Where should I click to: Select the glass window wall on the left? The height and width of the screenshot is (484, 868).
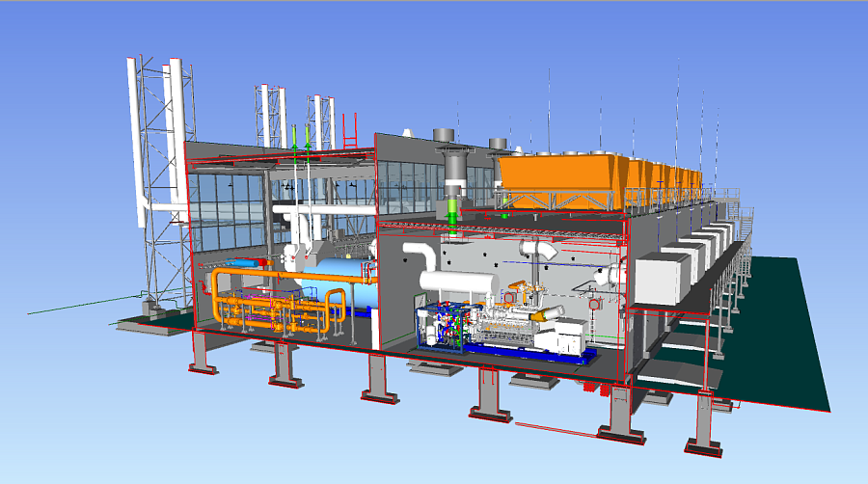pos(226,207)
